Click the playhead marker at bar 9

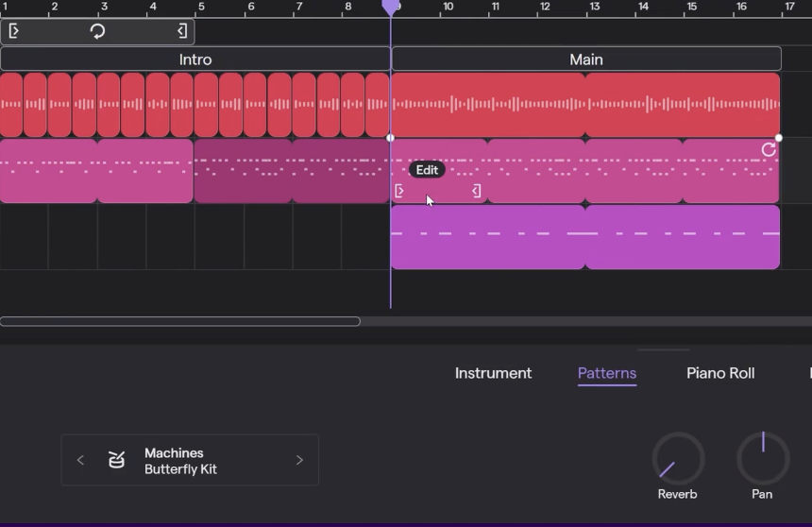click(x=391, y=8)
